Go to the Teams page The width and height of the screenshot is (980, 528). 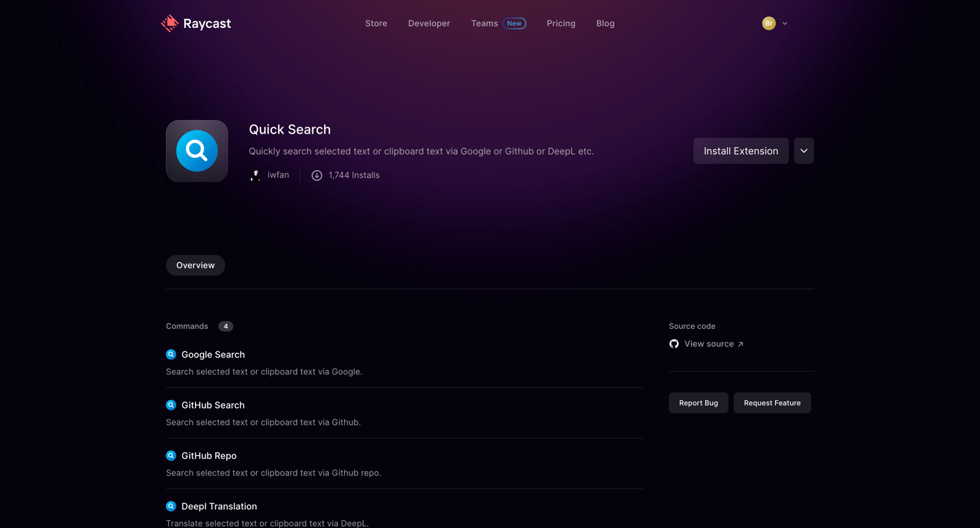click(484, 23)
